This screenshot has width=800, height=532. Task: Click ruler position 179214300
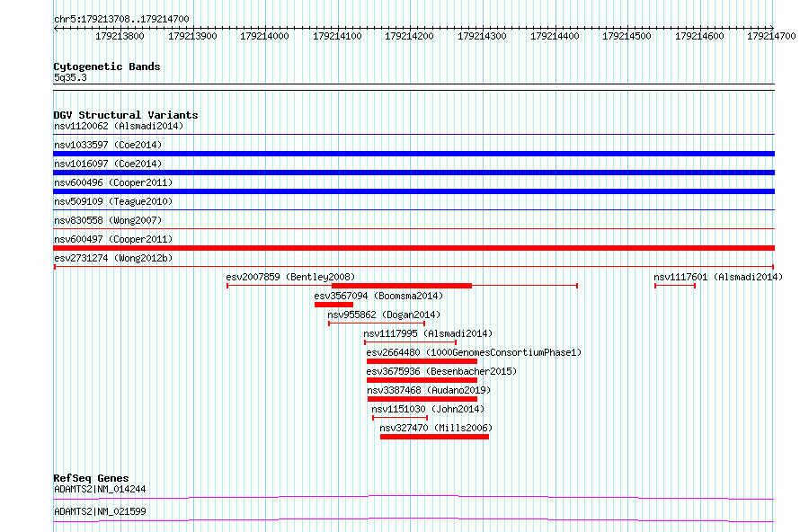click(482, 36)
